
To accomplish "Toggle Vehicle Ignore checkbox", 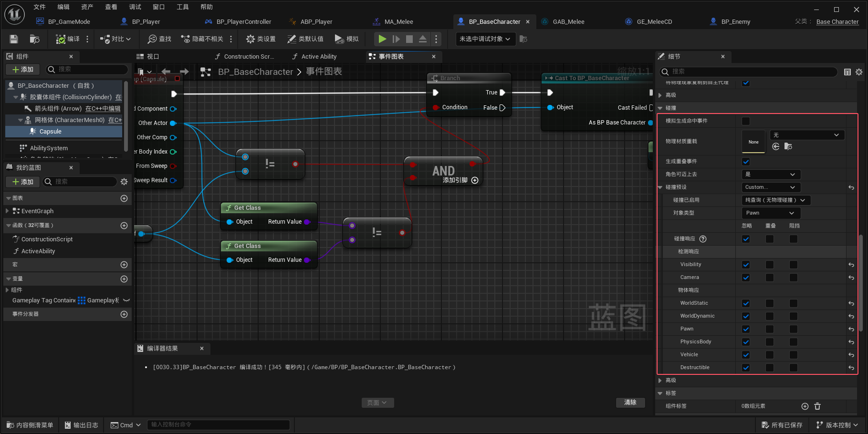I will click(x=746, y=355).
